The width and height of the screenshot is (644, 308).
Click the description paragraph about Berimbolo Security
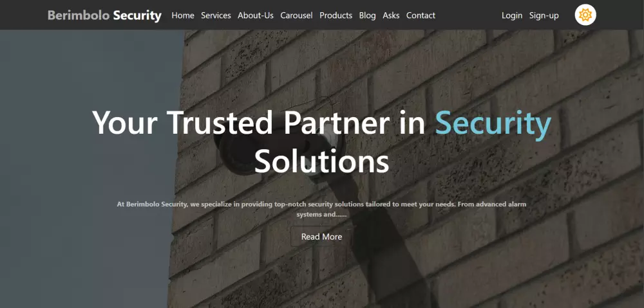[x=321, y=209]
